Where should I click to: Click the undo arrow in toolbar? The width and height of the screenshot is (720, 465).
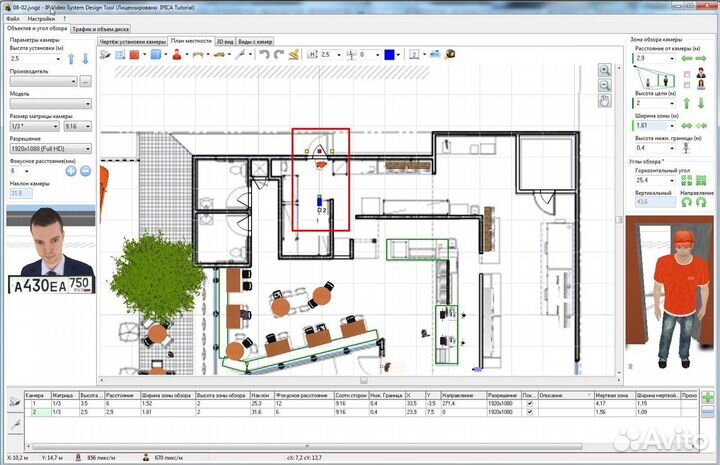pos(264,54)
